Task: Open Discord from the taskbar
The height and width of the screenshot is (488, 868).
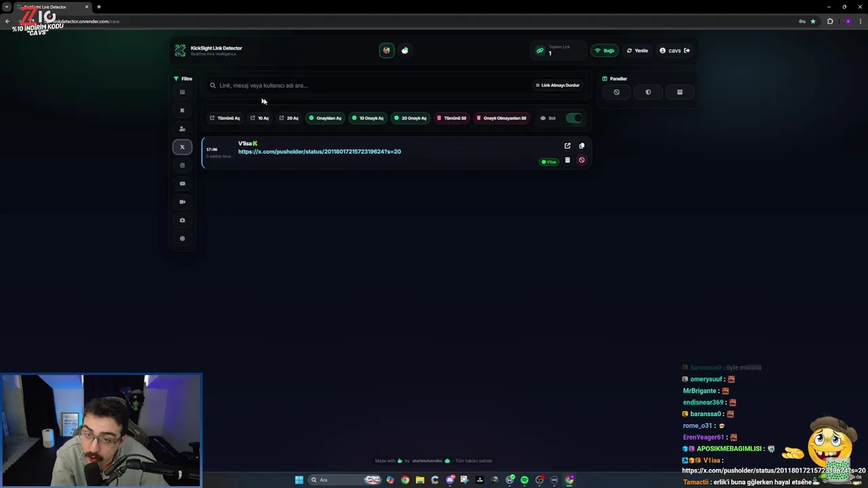Action: point(450,480)
